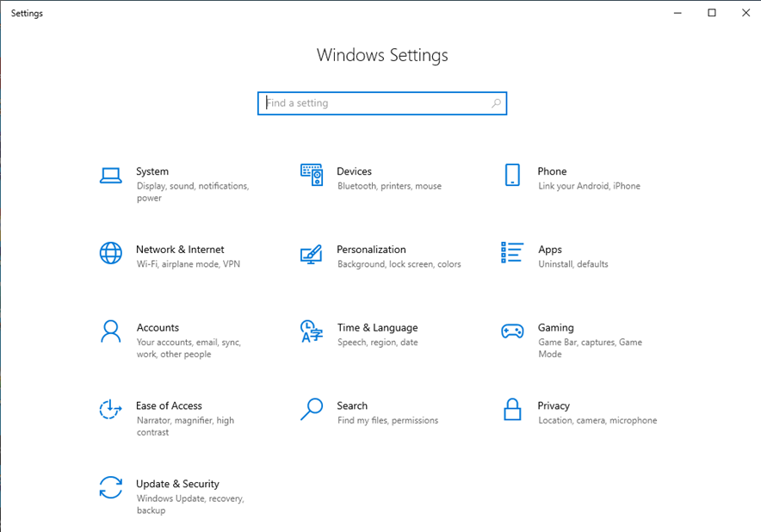
Task: Open Gaming settings title
Action: click(556, 328)
